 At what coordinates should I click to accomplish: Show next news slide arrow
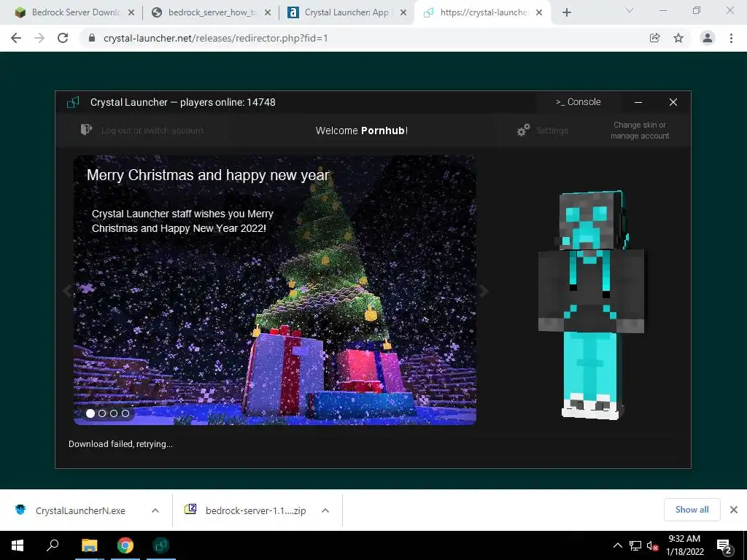click(483, 290)
